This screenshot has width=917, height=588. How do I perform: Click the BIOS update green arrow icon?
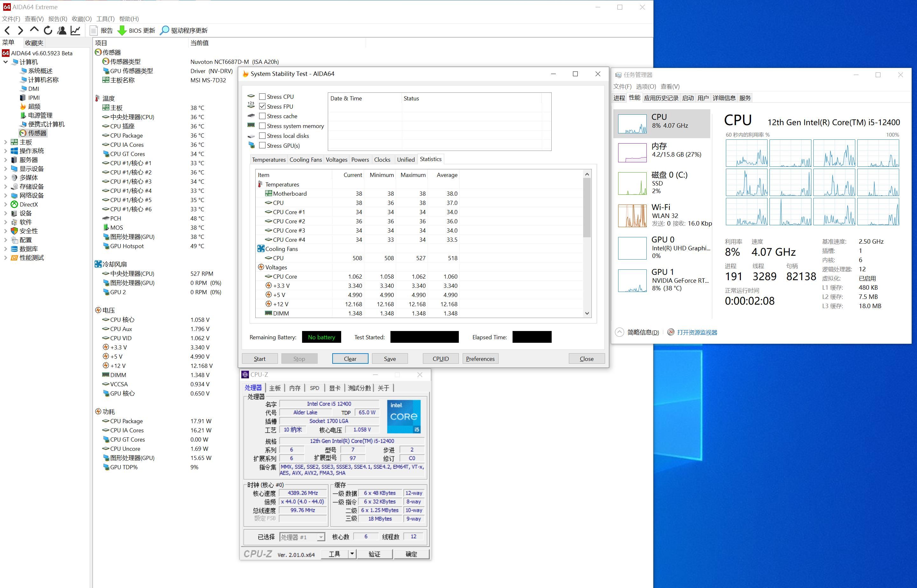tap(122, 30)
